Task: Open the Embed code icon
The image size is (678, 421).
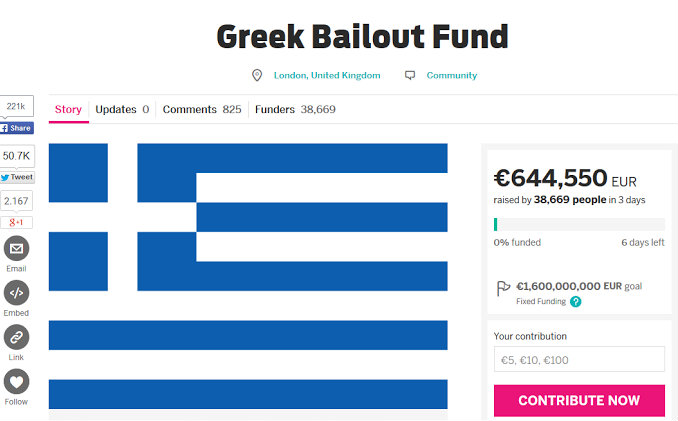Action: point(16,293)
